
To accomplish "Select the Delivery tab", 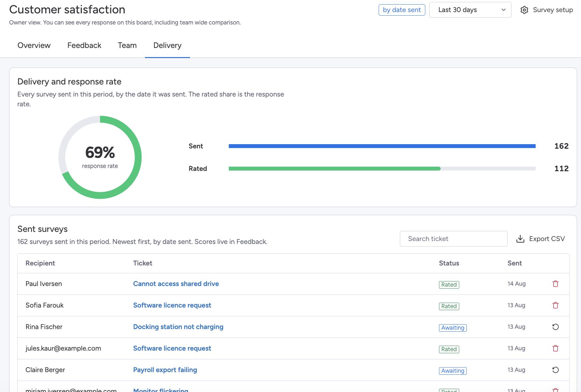I will point(167,45).
